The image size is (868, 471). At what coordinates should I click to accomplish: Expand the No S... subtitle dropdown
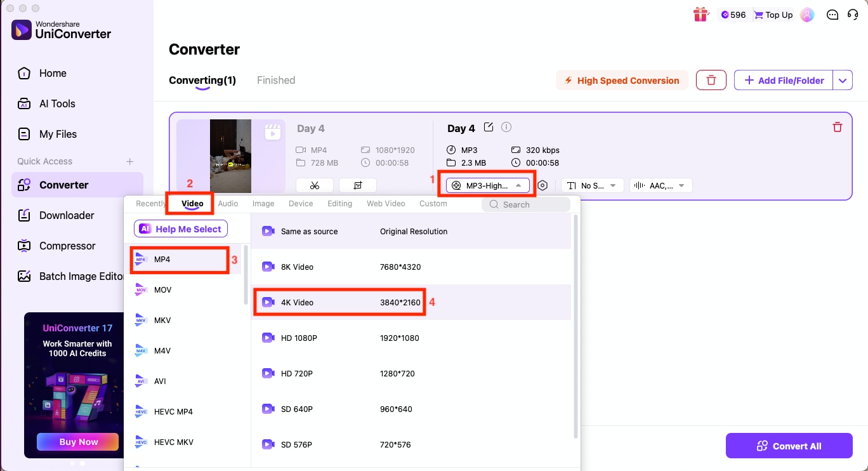[x=592, y=185]
